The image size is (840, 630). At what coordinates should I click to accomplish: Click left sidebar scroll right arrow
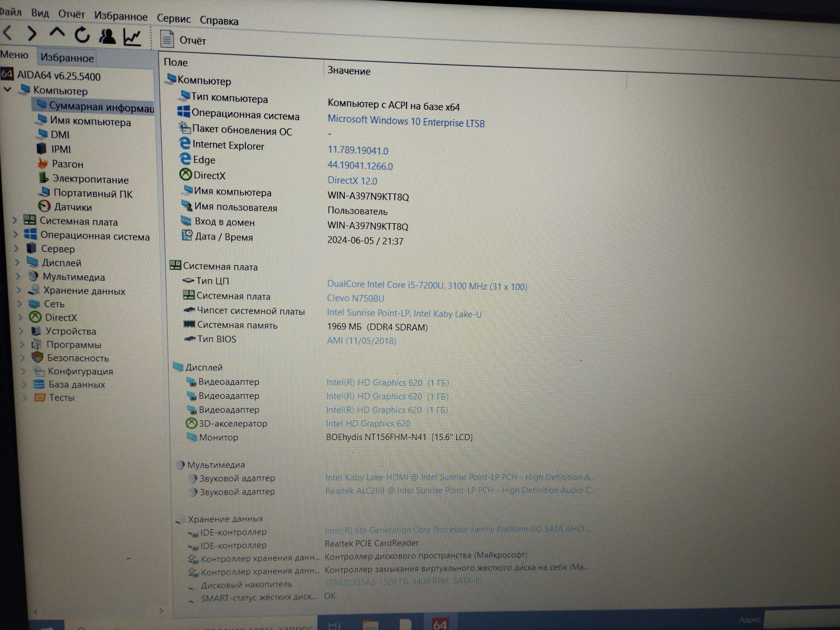coord(161,610)
